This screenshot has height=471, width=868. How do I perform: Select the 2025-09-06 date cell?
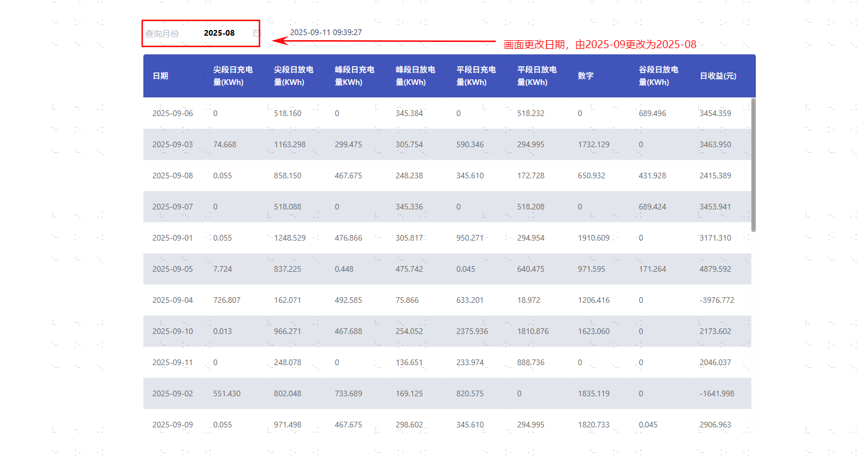click(173, 113)
